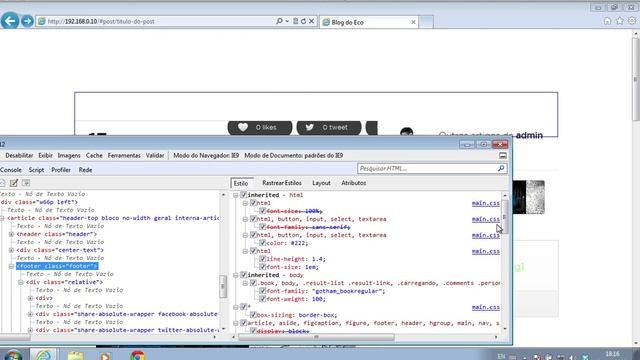Open the Desabilitar menu in developer tools
Image resolution: width=640 pixels, height=360 pixels.
[19, 156]
